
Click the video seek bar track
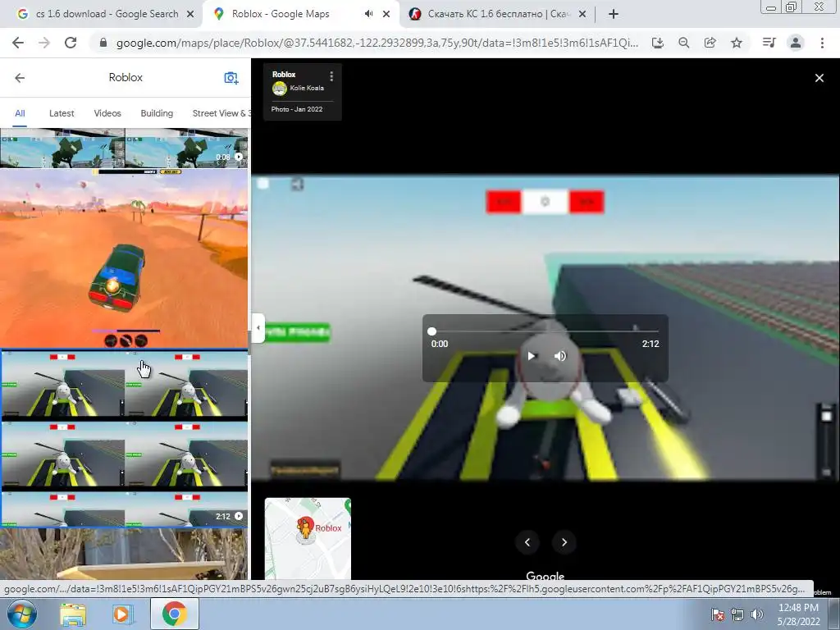click(545, 331)
